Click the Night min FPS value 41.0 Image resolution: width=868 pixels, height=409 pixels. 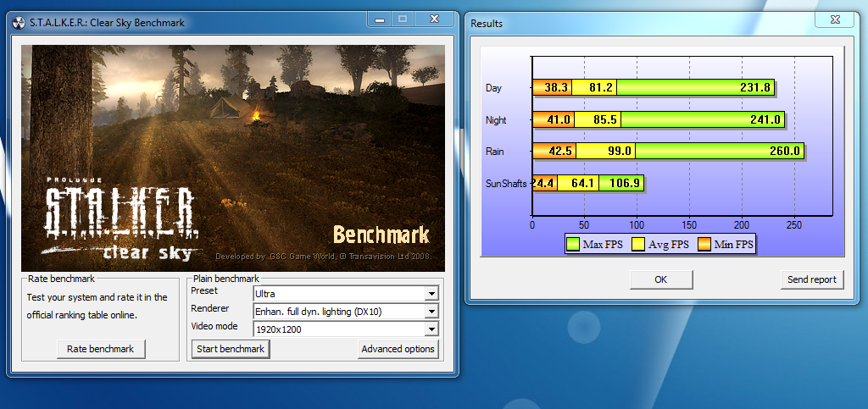559,120
